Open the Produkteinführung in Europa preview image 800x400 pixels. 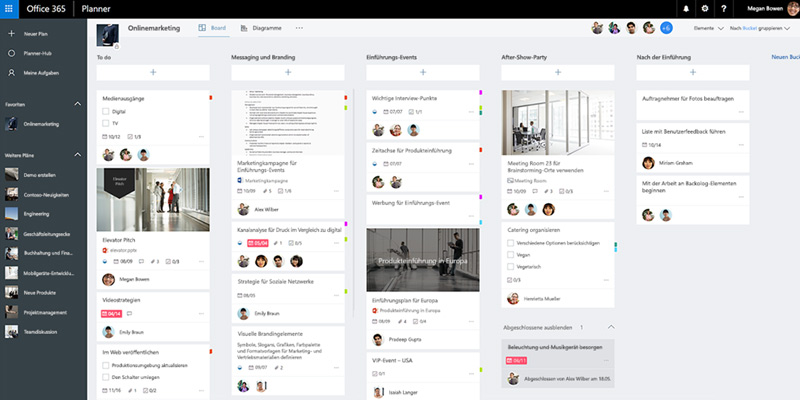point(423,260)
